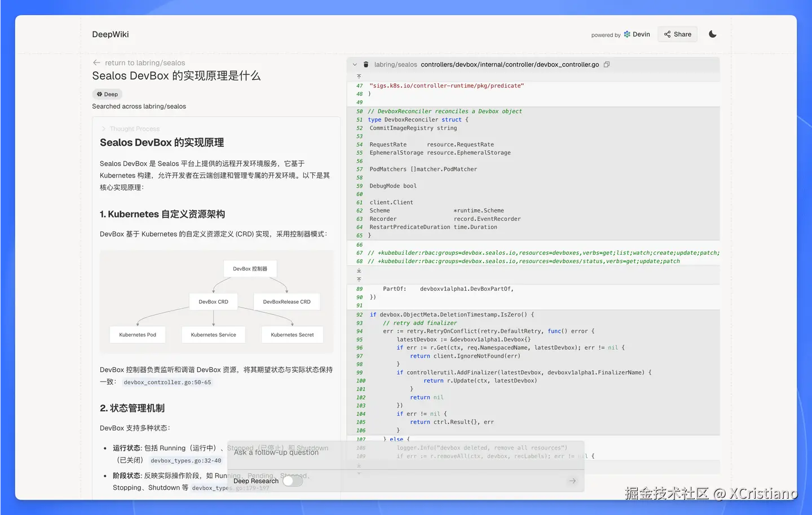Click the file path controllers/devbox/internal/controller/devbox_controller.go
Screen dimensions: 812x515
(510, 65)
